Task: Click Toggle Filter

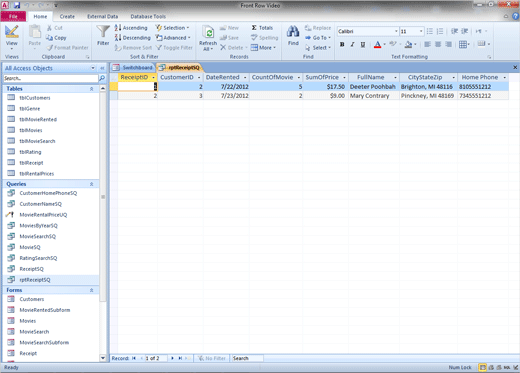Action: point(174,48)
